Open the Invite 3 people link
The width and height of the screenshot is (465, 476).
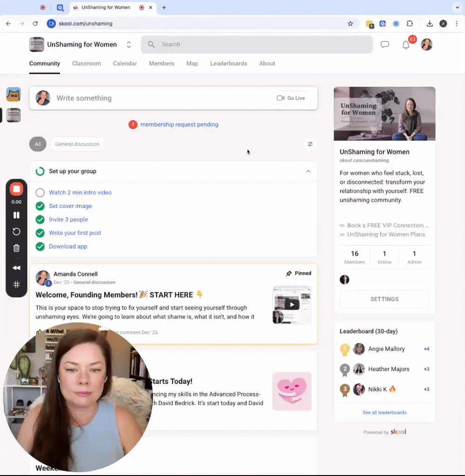click(x=68, y=219)
